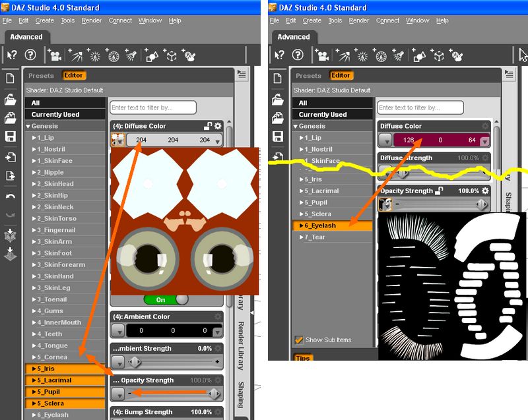The height and width of the screenshot is (420, 528).
Task: Open the Help menu in right window
Action: [442, 20]
